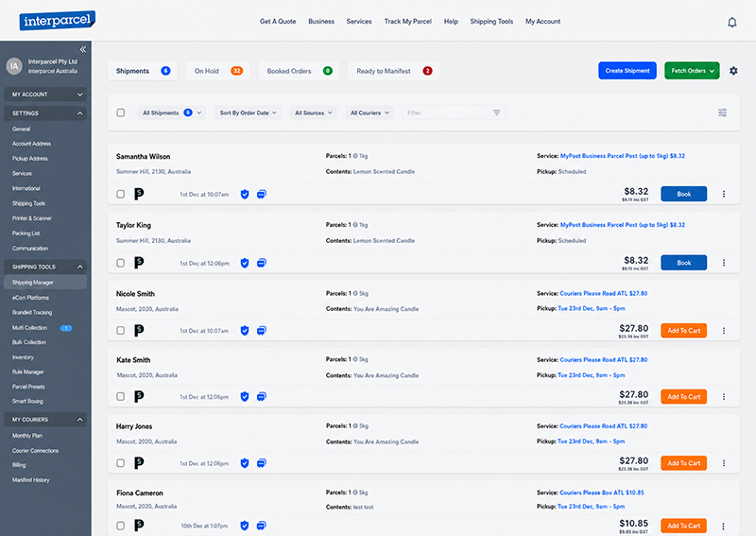Collapse SHIPPING TOOLS sidebar section

pos(45,267)
